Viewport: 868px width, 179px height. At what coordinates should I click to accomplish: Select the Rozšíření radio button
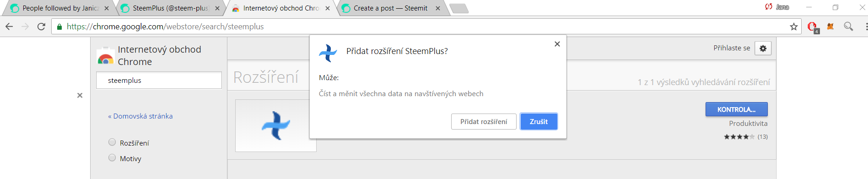112,142
